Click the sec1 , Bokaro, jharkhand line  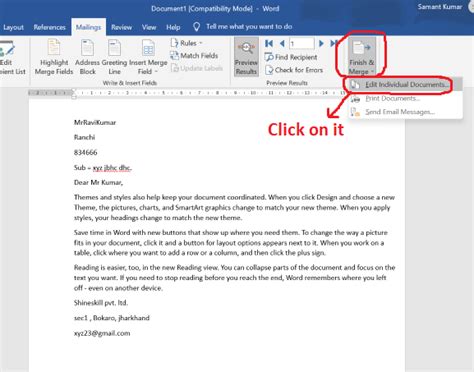point(112,318)
